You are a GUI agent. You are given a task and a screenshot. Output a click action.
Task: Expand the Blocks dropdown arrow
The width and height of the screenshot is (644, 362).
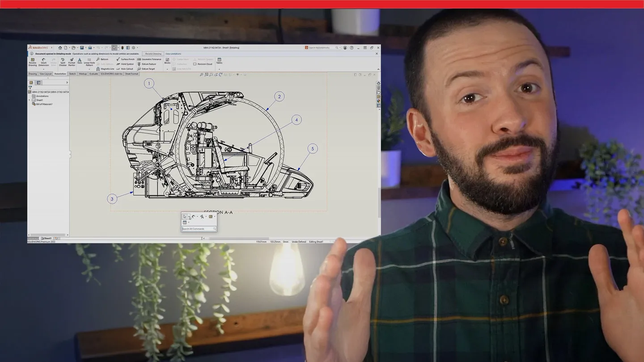click(167, 69)
